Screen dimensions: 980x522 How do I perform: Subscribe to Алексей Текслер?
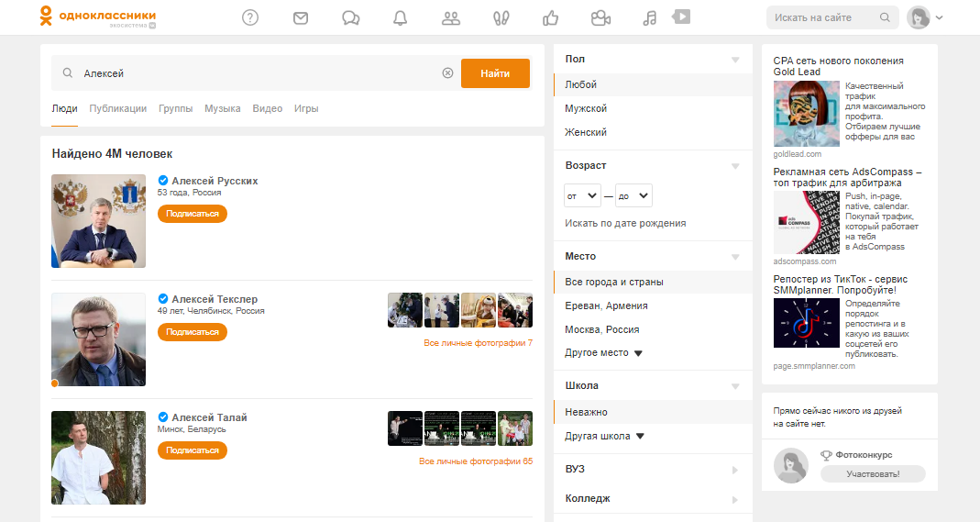[x=193, y=332]
